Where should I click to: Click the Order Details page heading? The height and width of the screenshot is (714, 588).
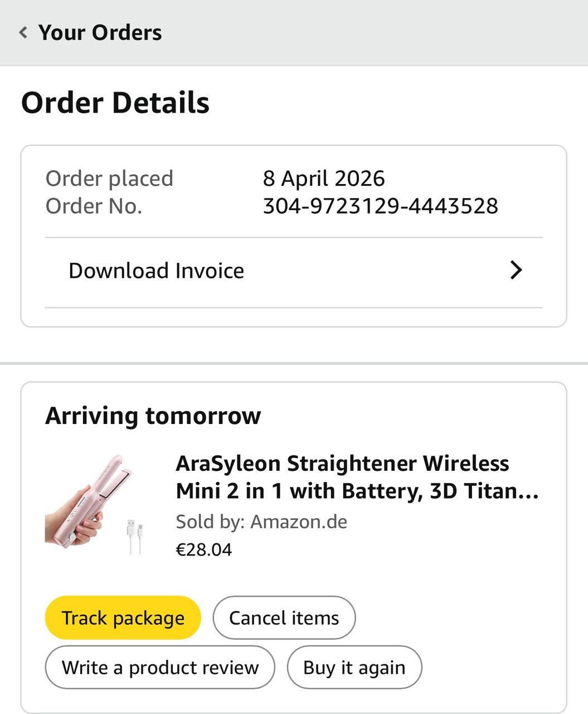click(x=115, y=103)
